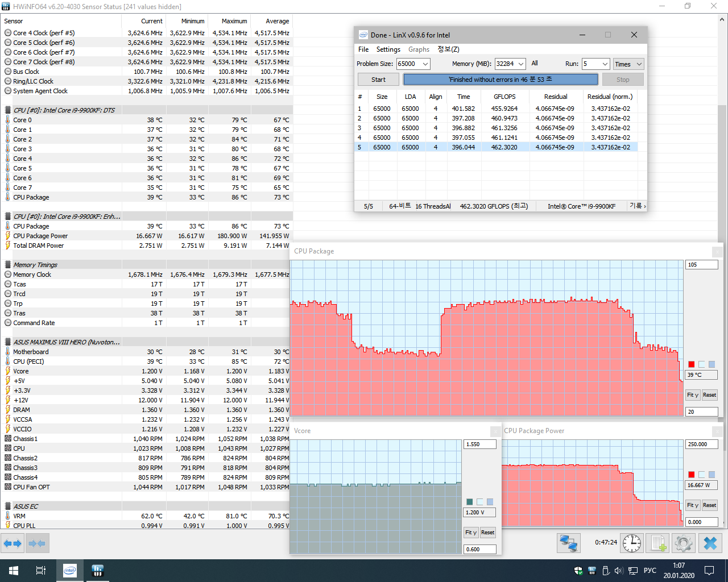
Task: Select the Motherboard temperature sensor row
Action: pos(147,352)
